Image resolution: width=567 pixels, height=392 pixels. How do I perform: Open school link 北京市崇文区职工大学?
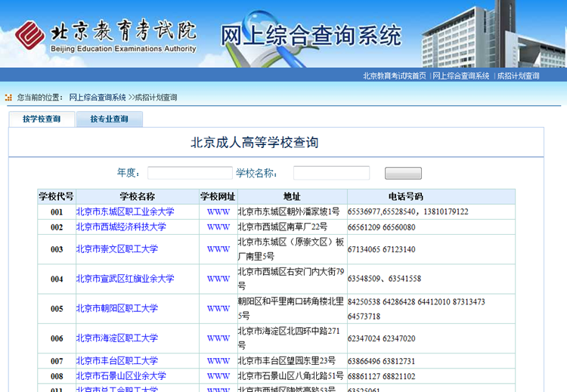coord(117,249)
